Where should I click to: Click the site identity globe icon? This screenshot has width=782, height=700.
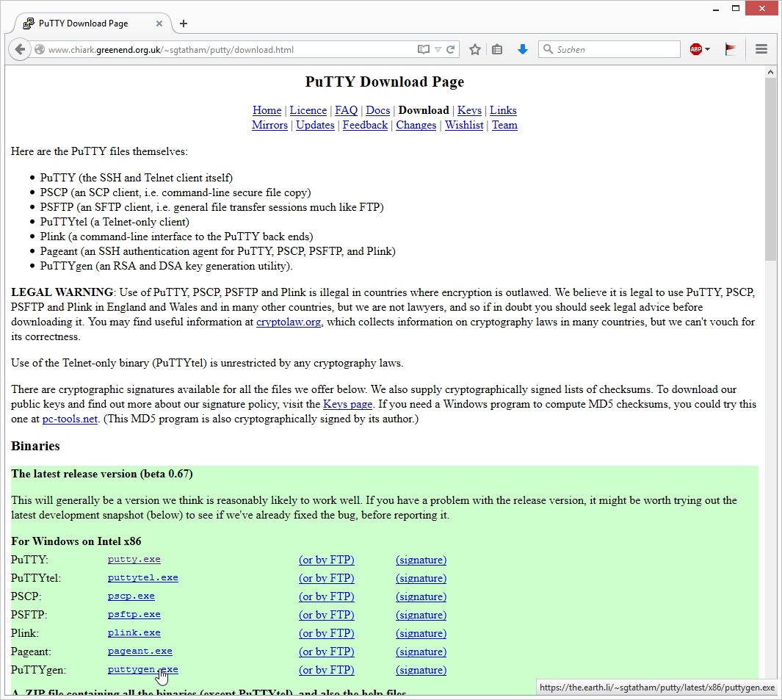click(x=40, y=49)
